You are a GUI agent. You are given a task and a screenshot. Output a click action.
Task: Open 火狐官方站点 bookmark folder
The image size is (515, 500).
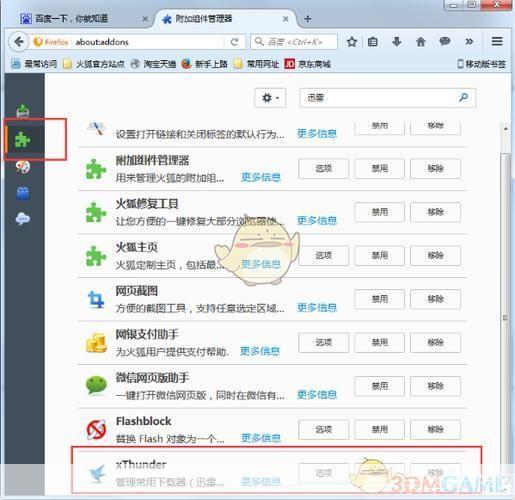click(94, 64)
